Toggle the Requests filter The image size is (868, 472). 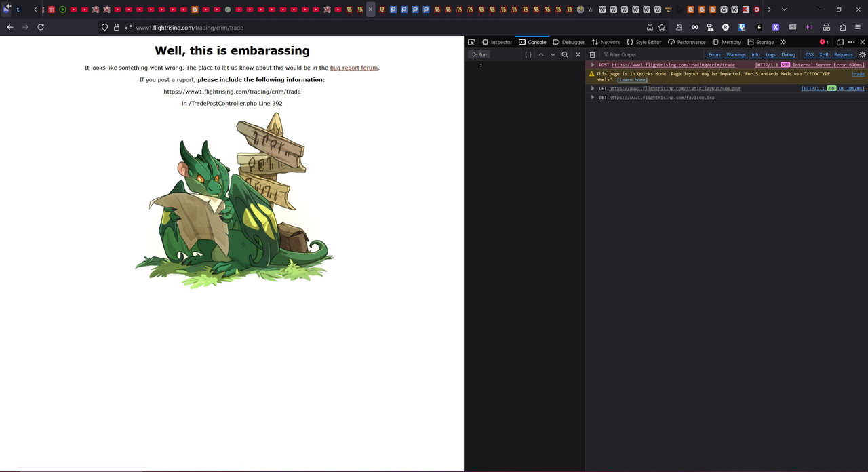click(x=844, y=54)
